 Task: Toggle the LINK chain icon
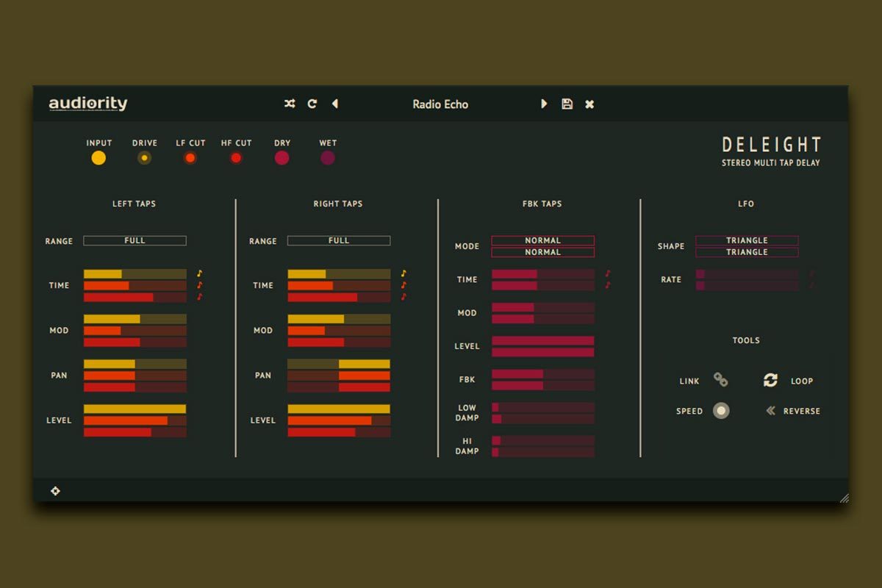tap(720, 380)
